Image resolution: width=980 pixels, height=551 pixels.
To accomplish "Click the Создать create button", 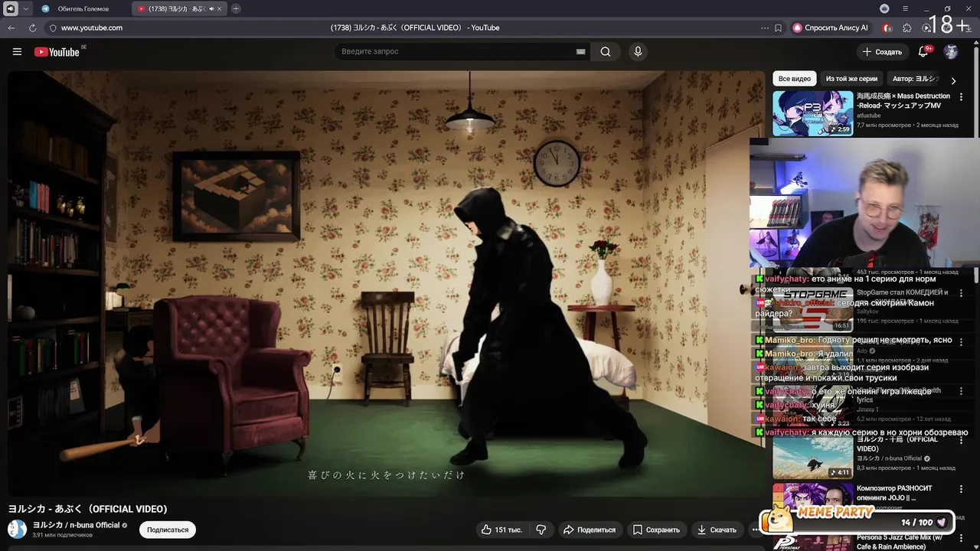I will point(882,51).
